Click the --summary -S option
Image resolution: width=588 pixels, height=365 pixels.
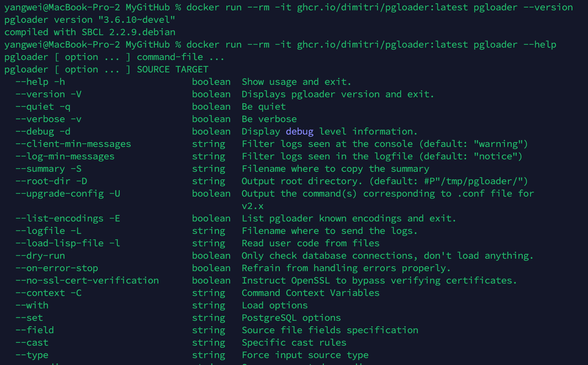tap(48, 169)
